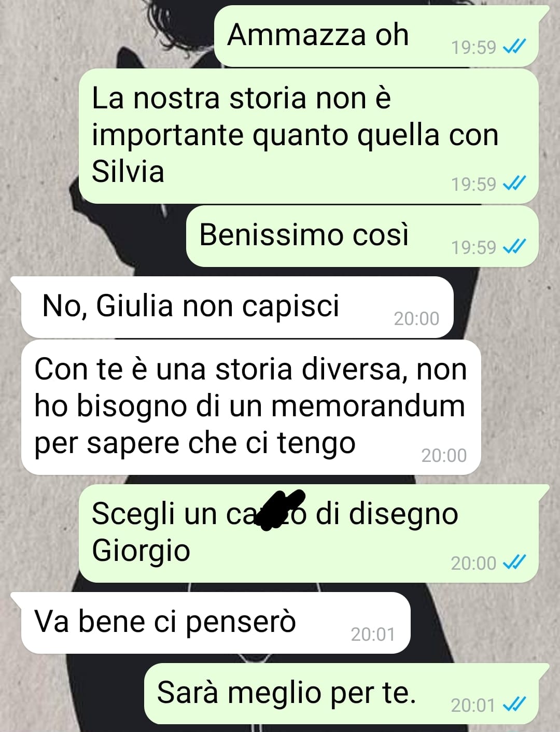This screenshot has height=732, width=560.
Task: Tap the 19:59 timestamp on 'Ammazza oh'
Action: click(473, 48)
